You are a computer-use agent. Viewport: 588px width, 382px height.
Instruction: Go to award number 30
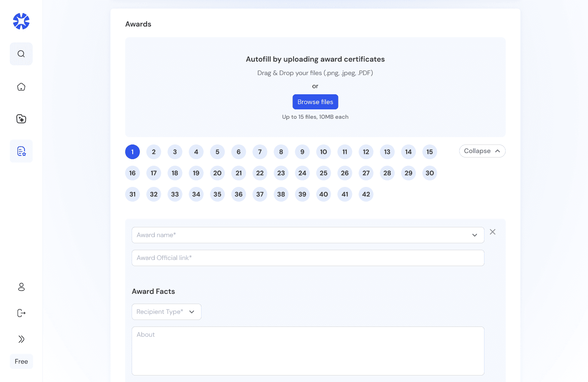430,173
